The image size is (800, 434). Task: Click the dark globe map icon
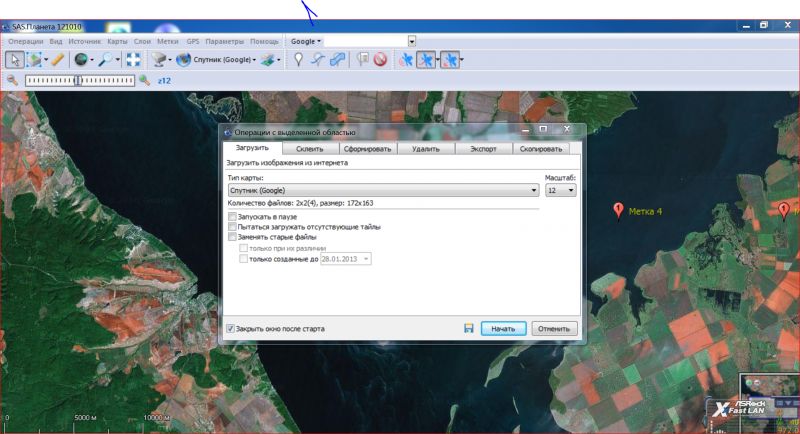(x=81, y=60)
